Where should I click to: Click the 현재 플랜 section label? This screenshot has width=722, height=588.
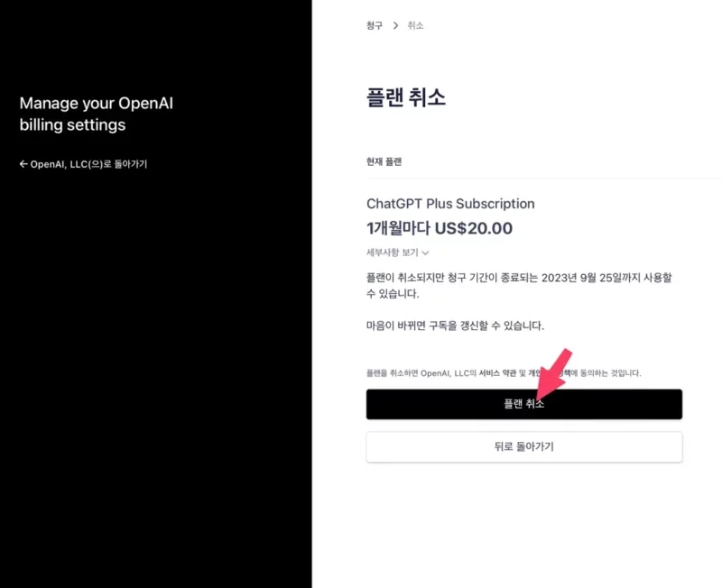click(384, 161)
